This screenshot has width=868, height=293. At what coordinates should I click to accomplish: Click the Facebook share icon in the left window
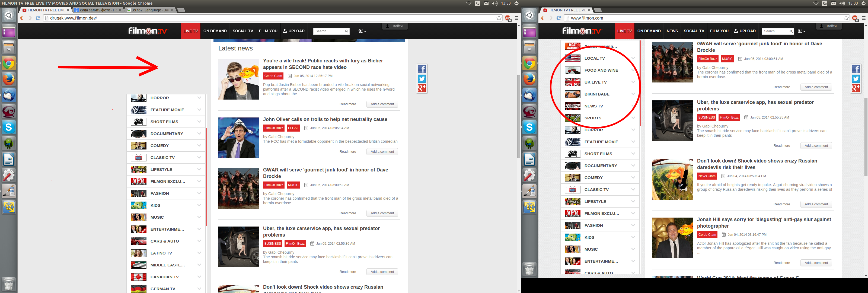click(422, 69)
